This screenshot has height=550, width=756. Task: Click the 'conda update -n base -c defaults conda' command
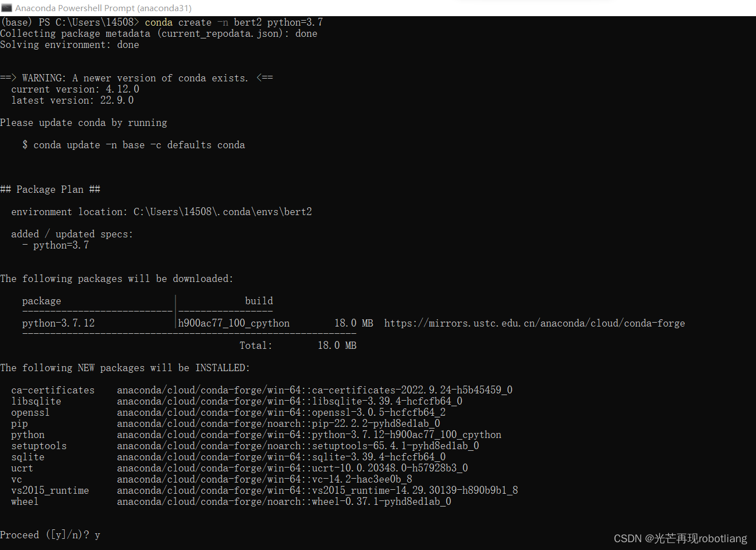(x=139, y=145)
